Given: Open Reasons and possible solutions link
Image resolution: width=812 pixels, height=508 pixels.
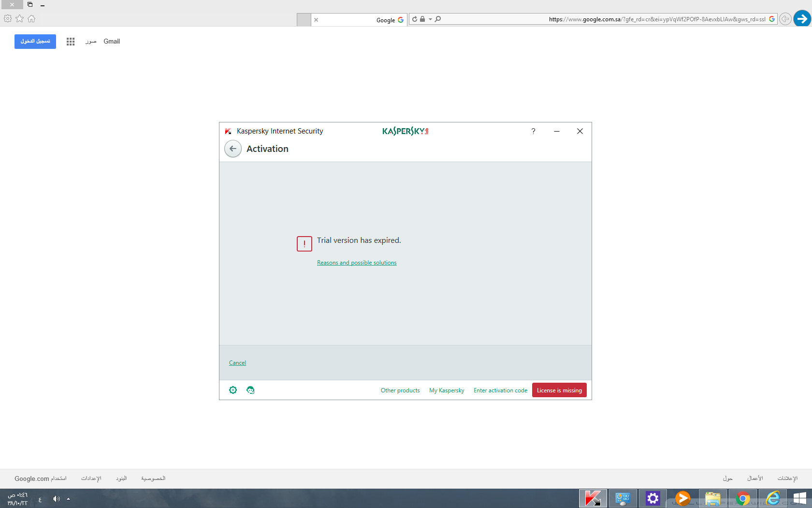Looking at the screenshot, I should [x=357, y=263].
